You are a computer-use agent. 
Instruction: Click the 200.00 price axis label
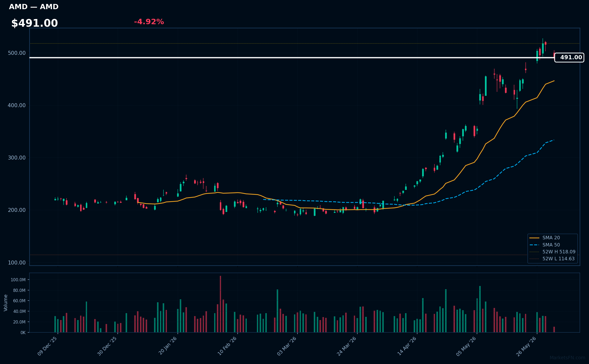tap(17, 210)
